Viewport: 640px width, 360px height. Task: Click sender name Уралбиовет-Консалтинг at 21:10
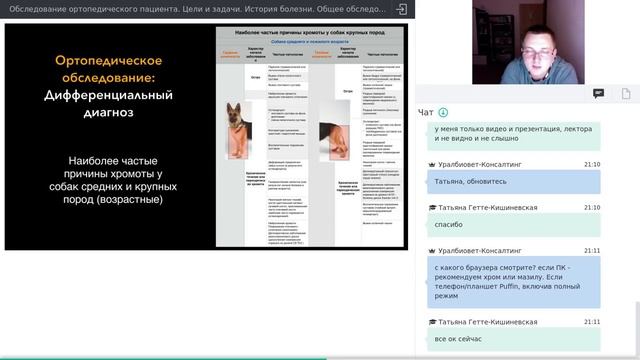coord(480,164)
